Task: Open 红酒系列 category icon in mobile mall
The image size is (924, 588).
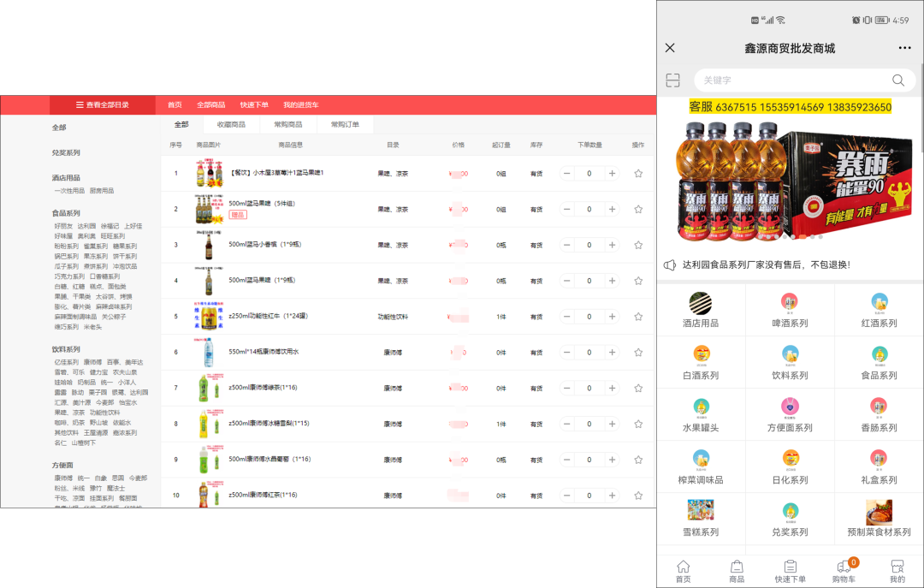Action: 880,302
